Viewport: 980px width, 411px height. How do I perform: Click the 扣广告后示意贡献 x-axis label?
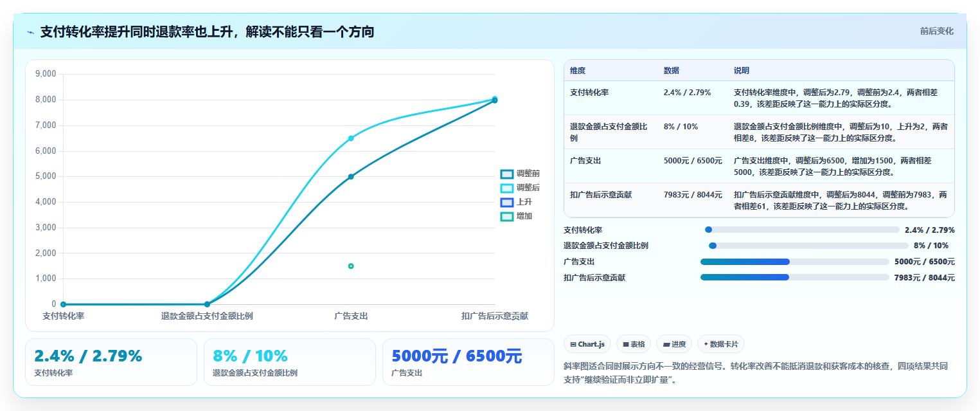click(x=495, y=316)
